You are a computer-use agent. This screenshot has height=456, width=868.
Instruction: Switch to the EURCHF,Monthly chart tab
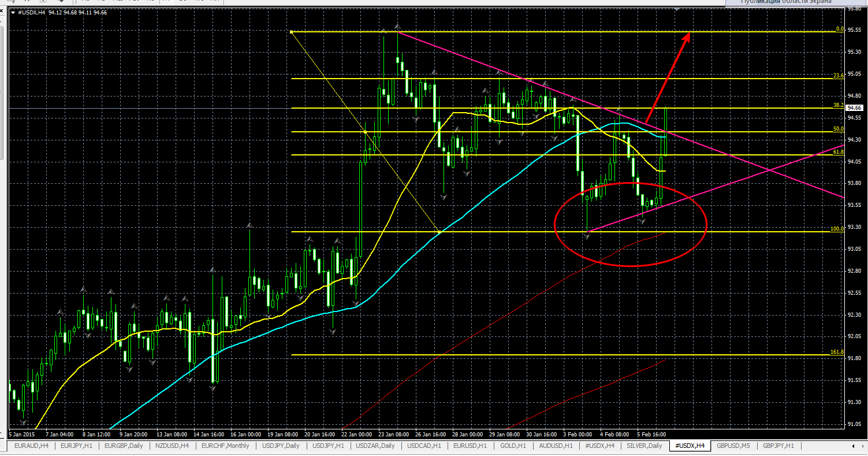(x=226, y=446)
